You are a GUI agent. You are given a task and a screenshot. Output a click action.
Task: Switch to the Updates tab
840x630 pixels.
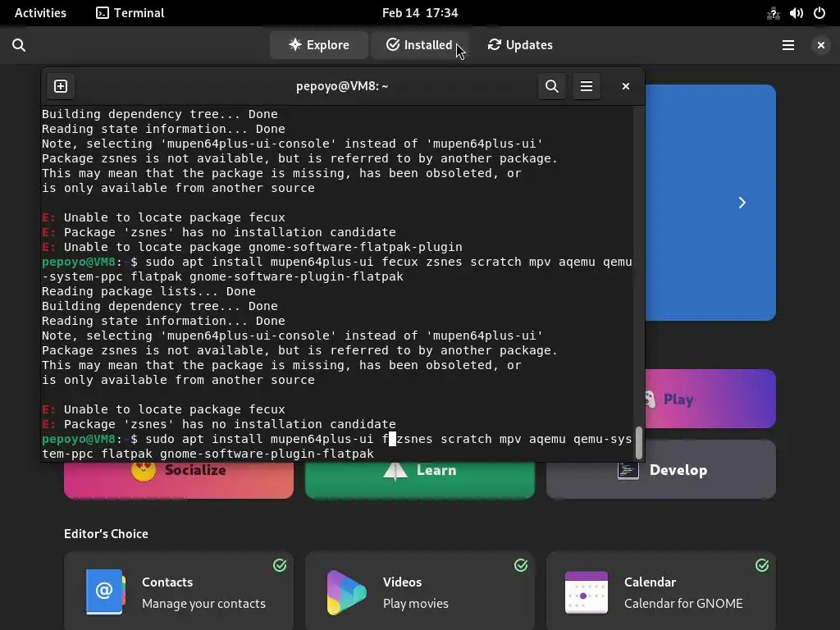pyautogui.click(x=520, y=45)
